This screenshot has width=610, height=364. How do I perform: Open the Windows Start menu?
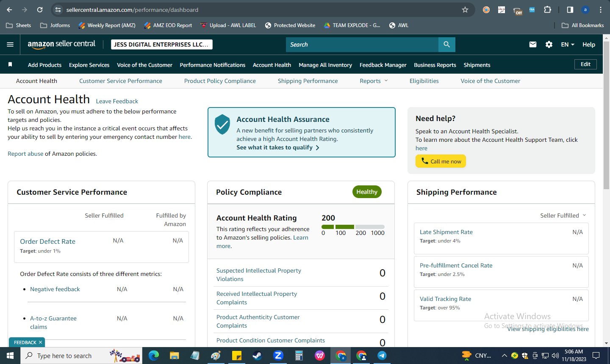[10, 356]
